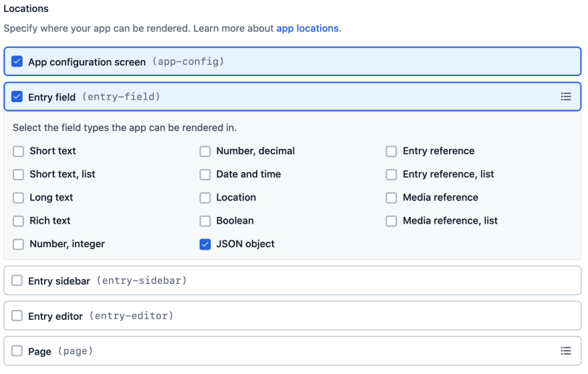Tick the Entry reference checkbox
Screen dimensions: 588x374
click(x=391, y=152)
